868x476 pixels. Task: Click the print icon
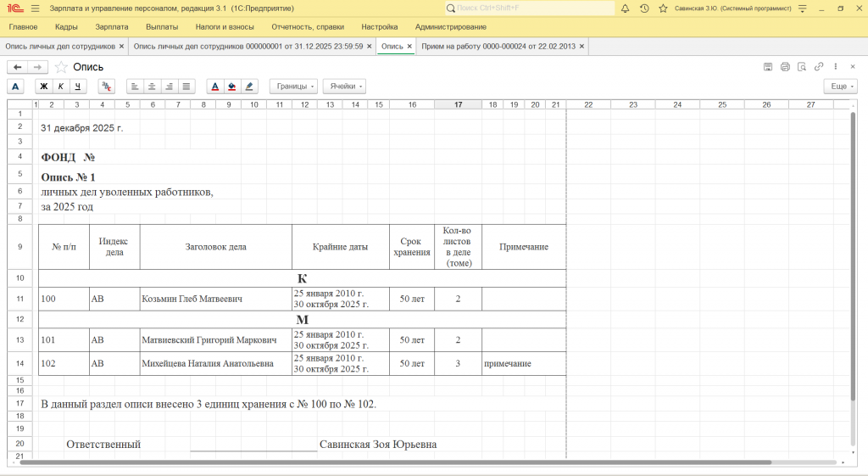[x=785, y=67]
